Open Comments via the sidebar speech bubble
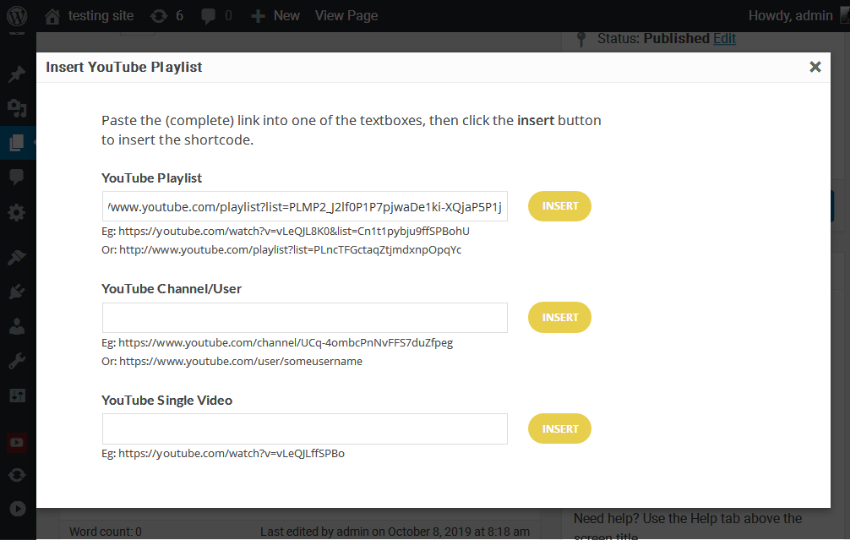Viewport: 850px width, 540px height. (x=17, y=177)
